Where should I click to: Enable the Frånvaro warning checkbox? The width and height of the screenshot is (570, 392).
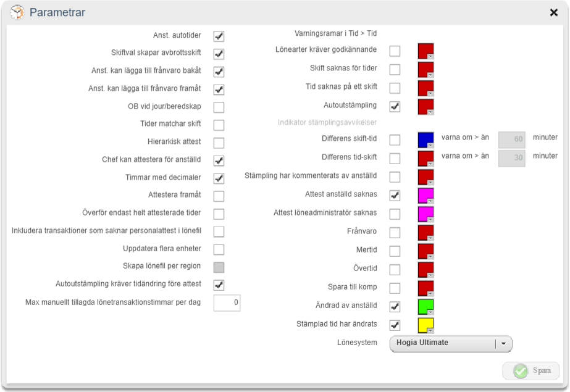(395, 233)
